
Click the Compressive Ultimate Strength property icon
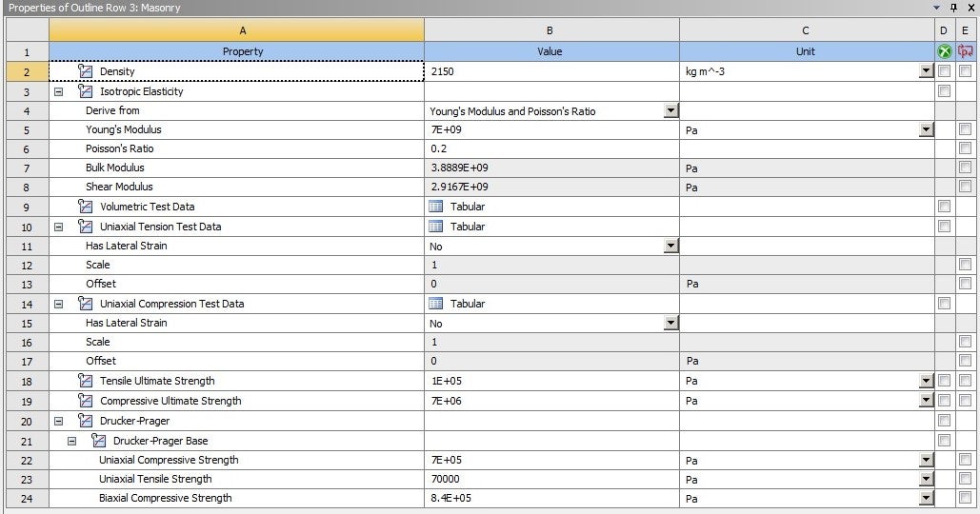(x=85, y=401)
